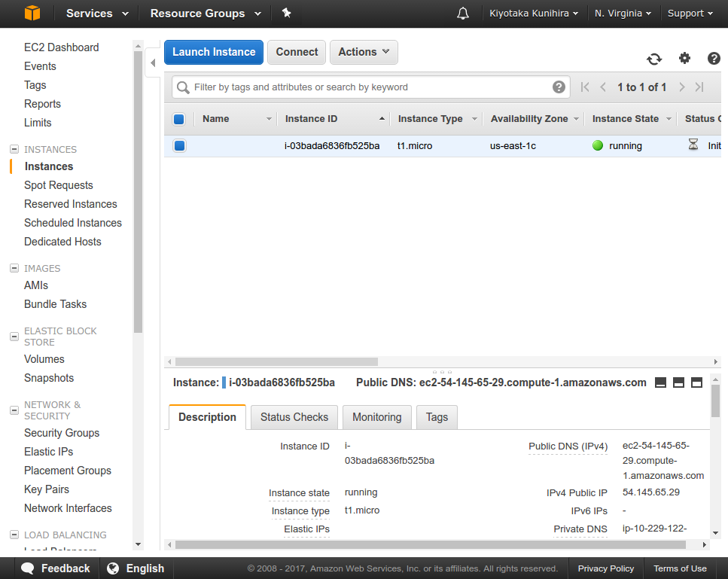
Task: Go to first page of results
Action: (585, 87)
